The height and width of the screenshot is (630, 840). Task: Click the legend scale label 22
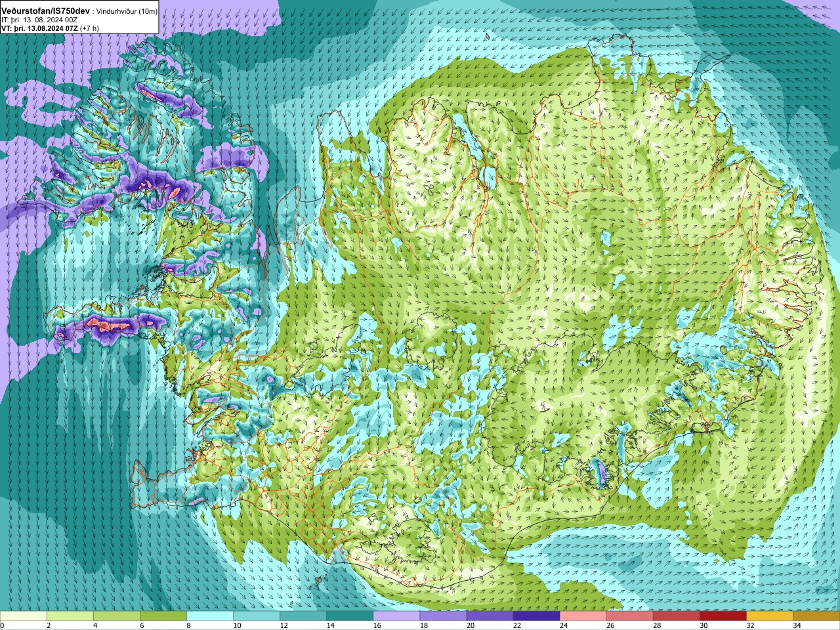[x=516, y=625]
